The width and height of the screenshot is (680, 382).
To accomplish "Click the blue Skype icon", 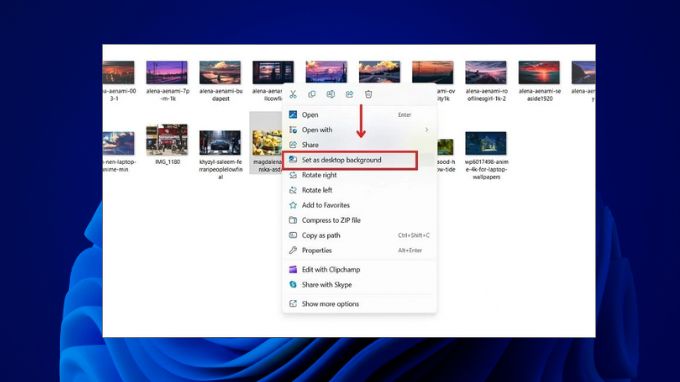I will pyautogui.click(x=293, y=284).
